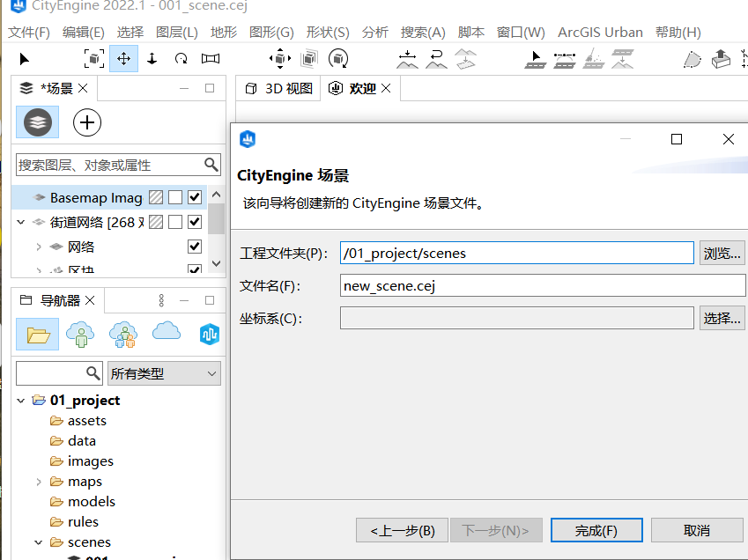The height and width of the screenshot is (560, 748).
Task: Collapse the 街道网络 layer tree
Action: pyautogui.click(x=19, y=221)
